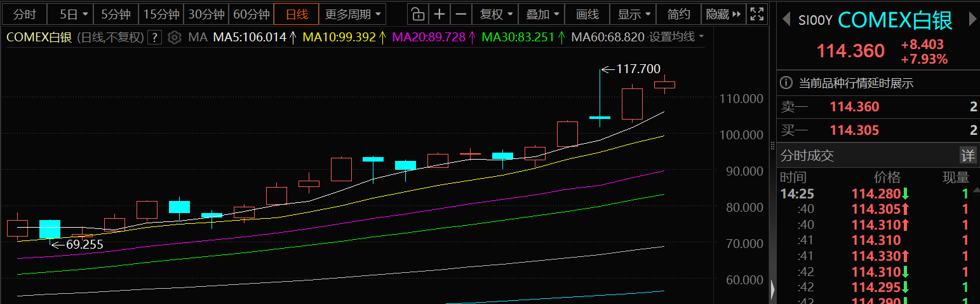Switch to the 分时 tab
Screen dimensions: 980x304
25,14
